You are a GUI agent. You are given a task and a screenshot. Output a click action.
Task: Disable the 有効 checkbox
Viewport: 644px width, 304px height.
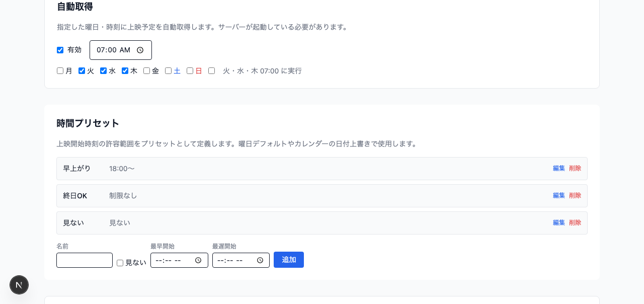[60, 50]
